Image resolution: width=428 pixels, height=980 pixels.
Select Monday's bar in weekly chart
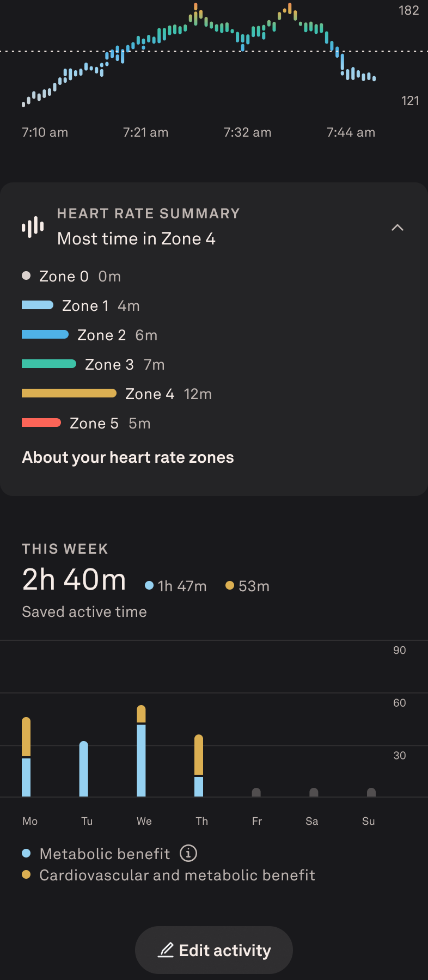26,757
